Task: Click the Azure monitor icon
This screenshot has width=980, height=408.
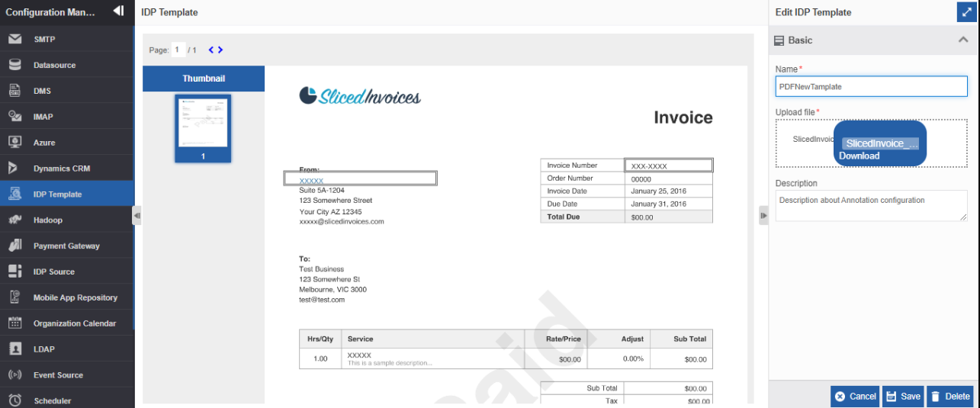Action: click(x=14, y=143)
